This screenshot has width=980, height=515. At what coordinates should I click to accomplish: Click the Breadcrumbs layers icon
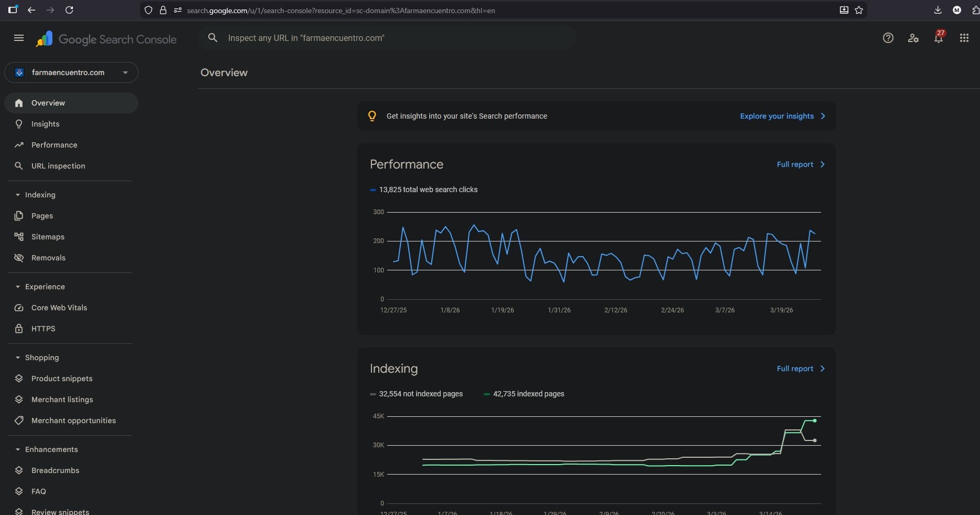tap(19, 470)
